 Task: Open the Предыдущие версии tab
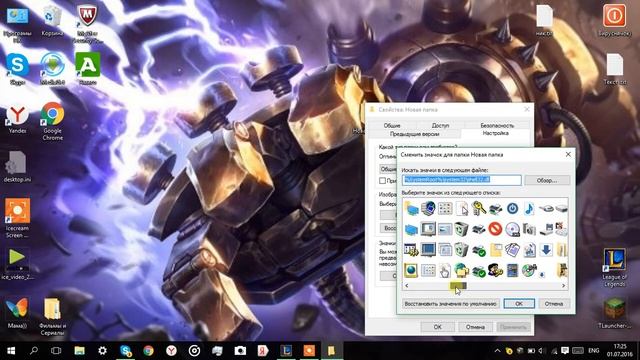point(414,134)
